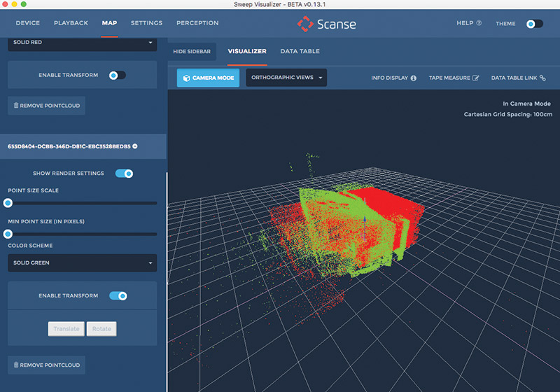Activate the CAMERA MODE button
This screenshot has height=392, width=560.
click(208, 78)
